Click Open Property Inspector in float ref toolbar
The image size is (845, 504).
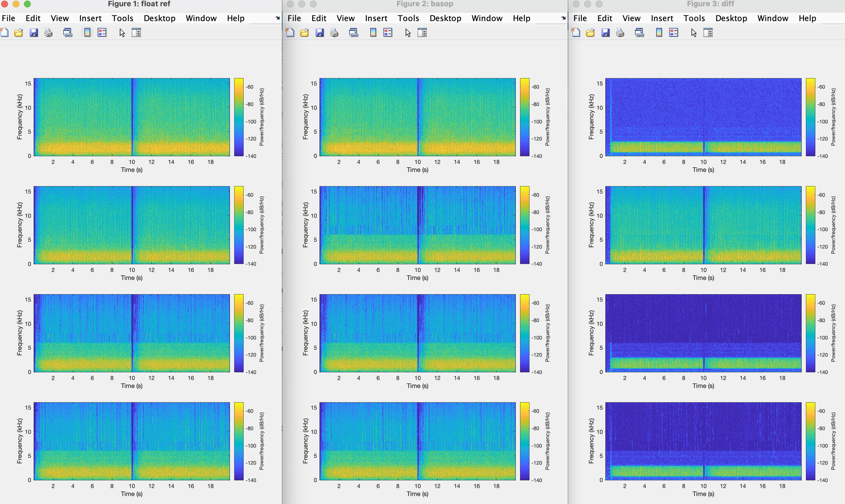pyautogui.click(x=136, y=32)
